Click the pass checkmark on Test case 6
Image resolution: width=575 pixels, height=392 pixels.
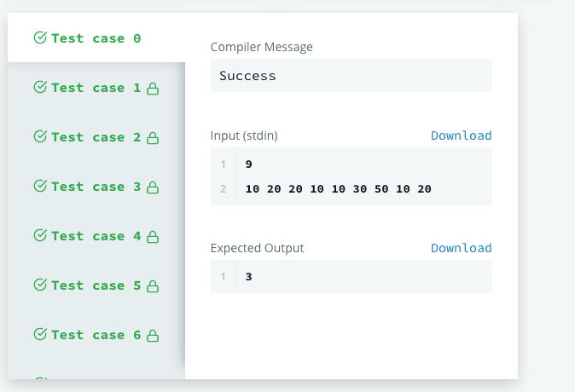click(x=39, y=334)
